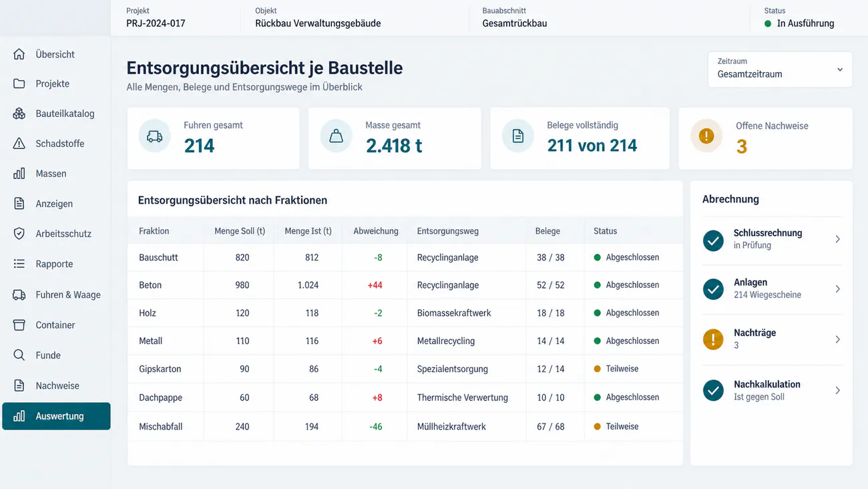
Task: Click the chart icon beside Auswertung
Action: click(x=19, y=416)
